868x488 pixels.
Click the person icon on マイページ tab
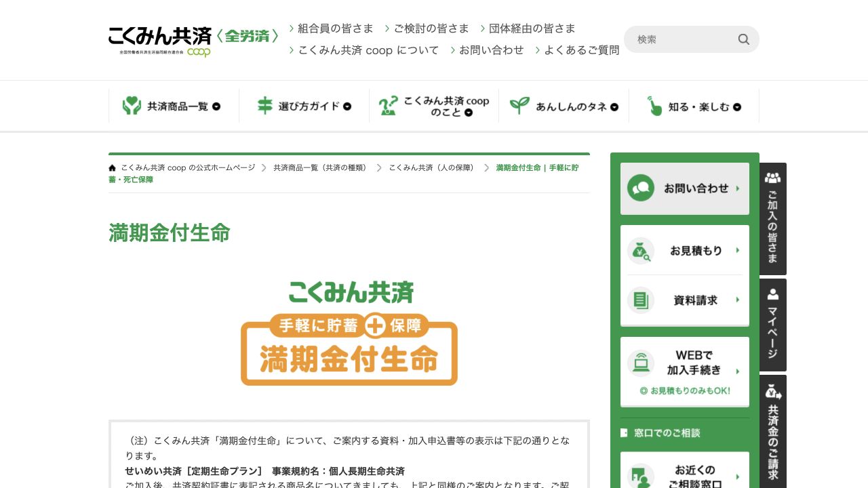click(x=772, y=294)
